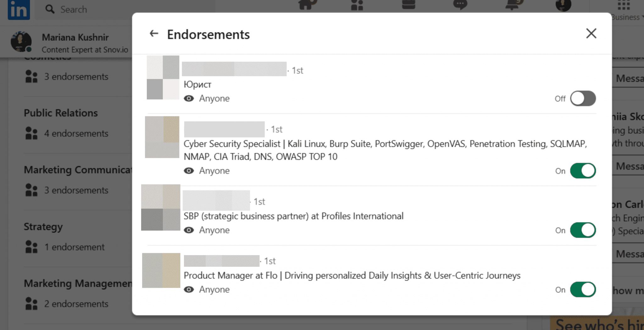This screenshot has height=330, width=644.
Task: Open the Anyone visibility selector for SBP endorsement
Action: (214, 230)
